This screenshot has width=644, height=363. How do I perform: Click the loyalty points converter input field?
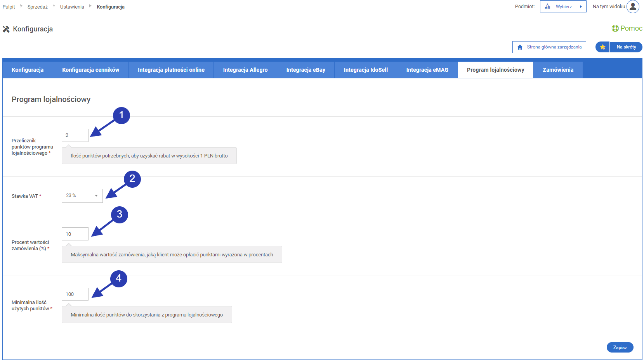coord(75,135)
